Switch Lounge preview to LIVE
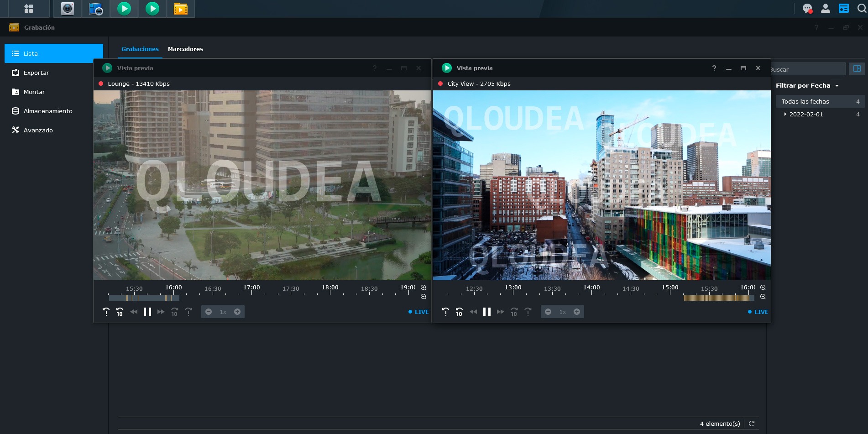 pos(418,312)
